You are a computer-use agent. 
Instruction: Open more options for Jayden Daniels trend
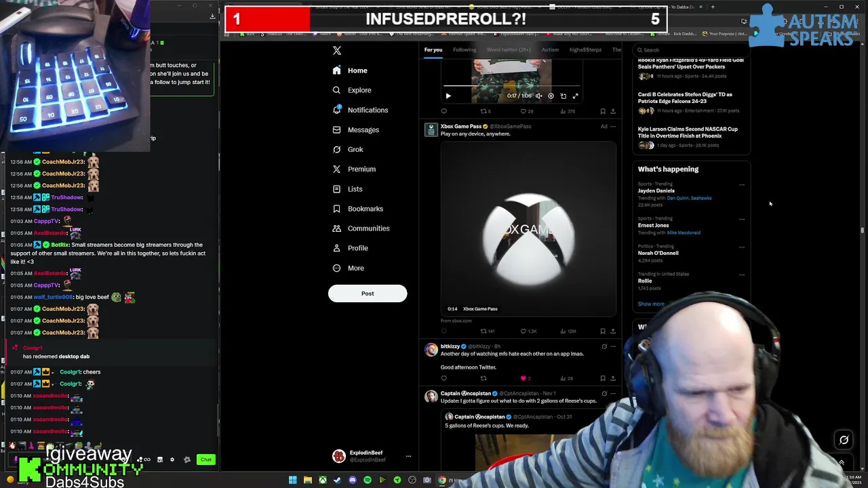click(x=742, y=184)
